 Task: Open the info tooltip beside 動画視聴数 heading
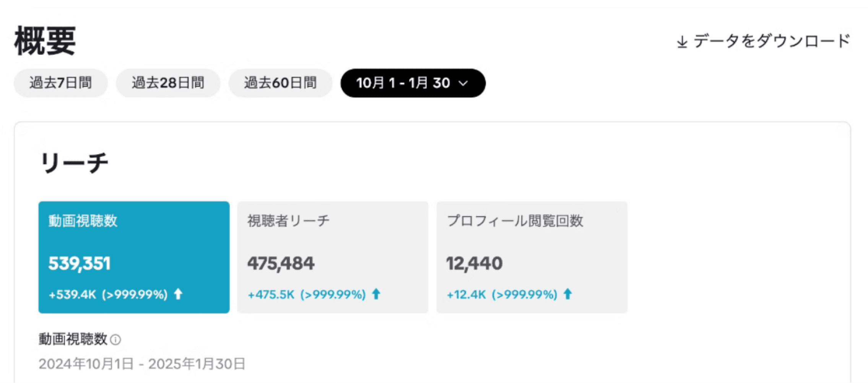point(116,340)
